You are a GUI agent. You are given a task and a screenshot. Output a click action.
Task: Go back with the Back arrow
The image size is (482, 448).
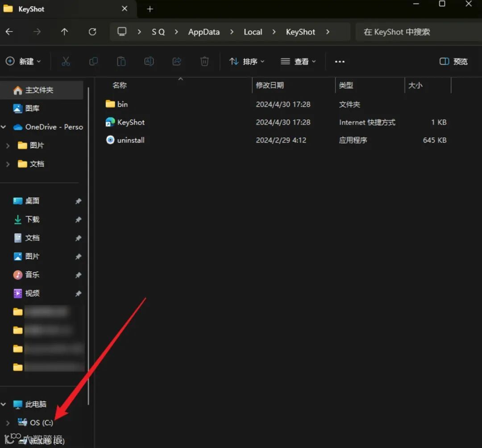[9, 32]
